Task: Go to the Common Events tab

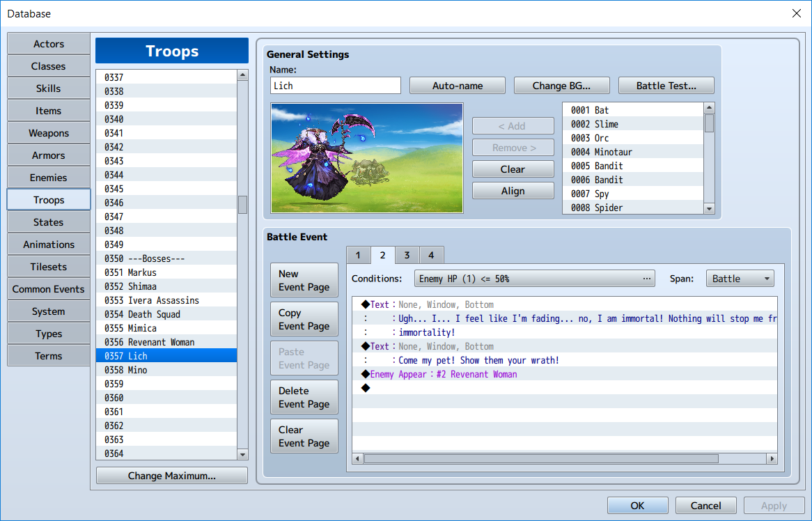Action: point(49,289)
